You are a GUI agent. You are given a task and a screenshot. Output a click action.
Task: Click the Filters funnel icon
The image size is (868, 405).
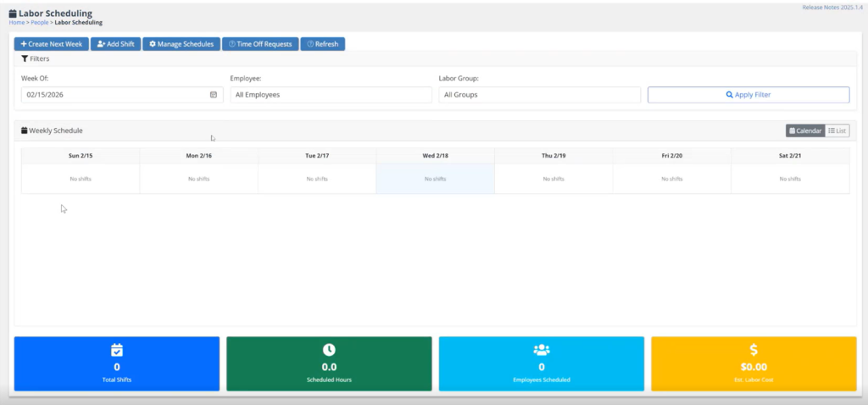coord(25,59)
